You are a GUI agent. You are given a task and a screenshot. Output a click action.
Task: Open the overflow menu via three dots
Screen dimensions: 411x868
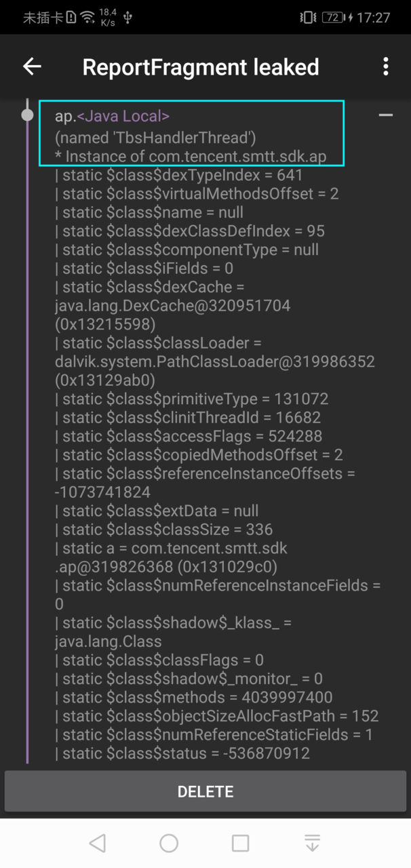coord(385,66)
